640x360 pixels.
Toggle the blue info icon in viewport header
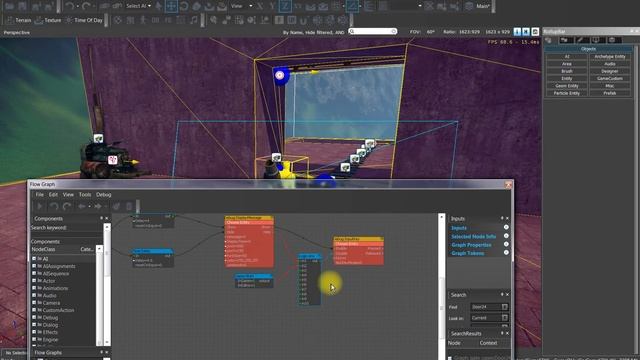click(x=517, y=31)
